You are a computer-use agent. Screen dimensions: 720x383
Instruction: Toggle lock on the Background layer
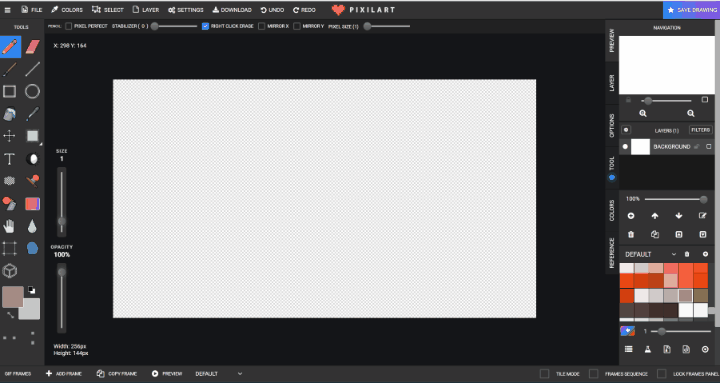pos(697,147)
